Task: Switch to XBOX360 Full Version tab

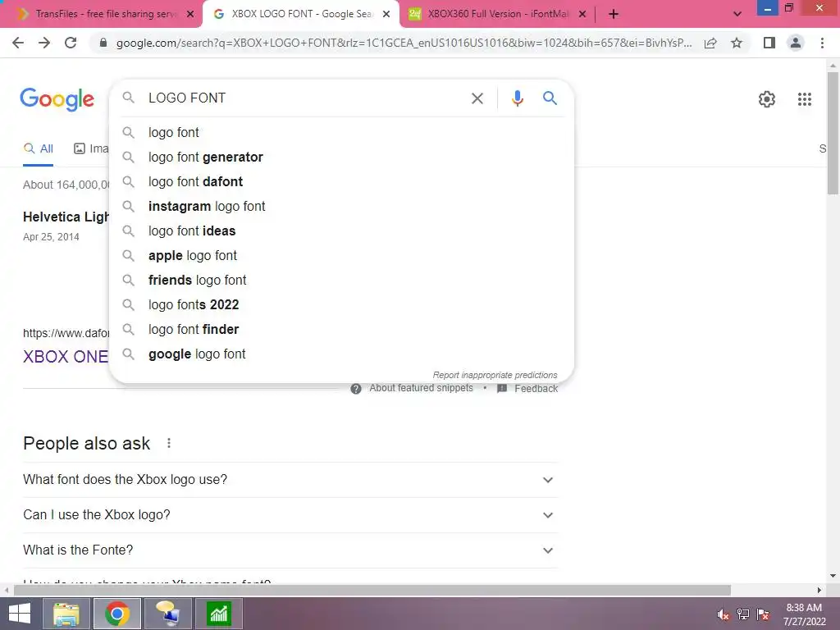Action: pyautogui.click(x=497, y=14)
